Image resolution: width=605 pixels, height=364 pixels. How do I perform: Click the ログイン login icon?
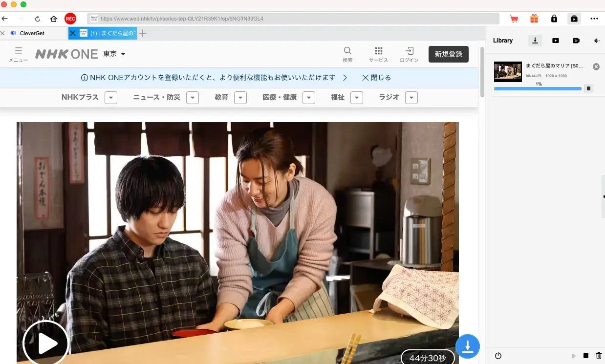pyautogui.click(x=409, y=54)
